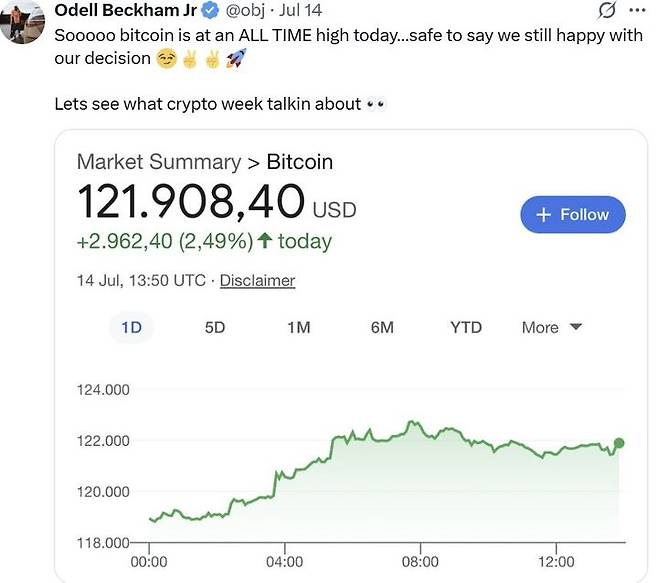
Task: Expand the More time range dropdown
Action: [552, 327]
